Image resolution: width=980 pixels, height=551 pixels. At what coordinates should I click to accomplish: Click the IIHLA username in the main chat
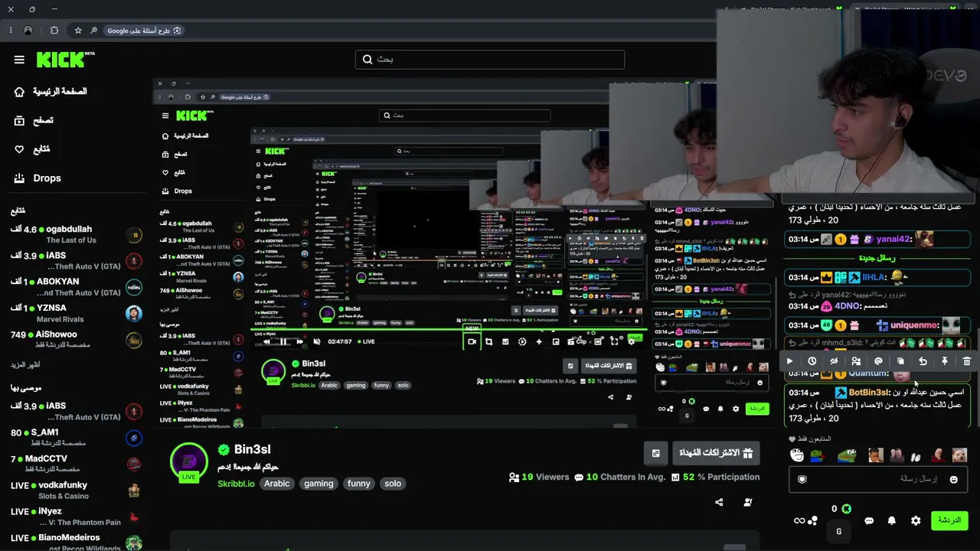point(874,277)
